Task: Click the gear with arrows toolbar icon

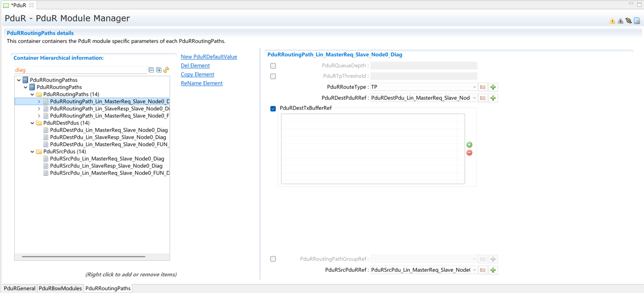Action: pos(628,21)
